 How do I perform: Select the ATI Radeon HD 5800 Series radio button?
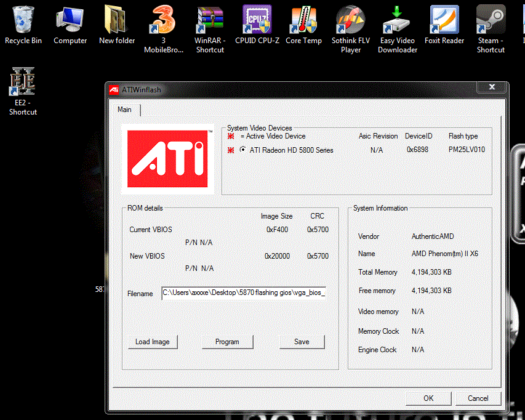(x=242, y=150)
